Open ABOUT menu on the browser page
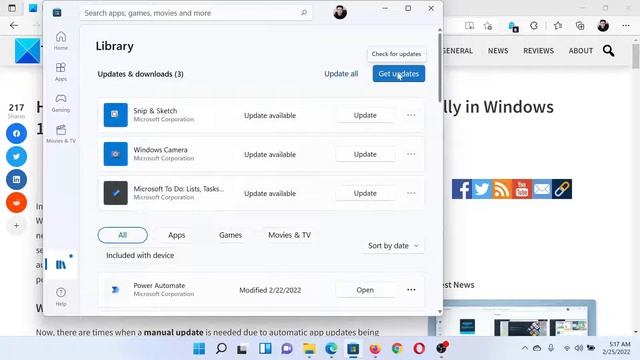The image size is (640, 360). click(x=580, y=51)
